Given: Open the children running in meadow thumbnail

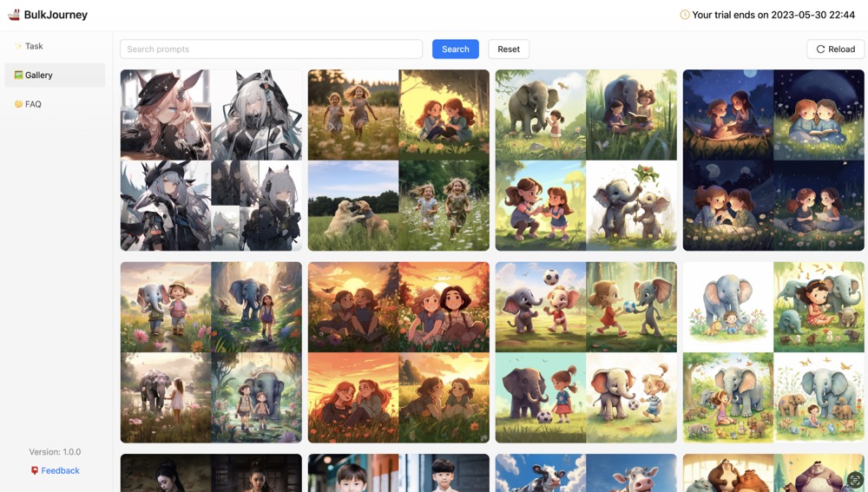Looking at the screenshot, I should point(398,161).
